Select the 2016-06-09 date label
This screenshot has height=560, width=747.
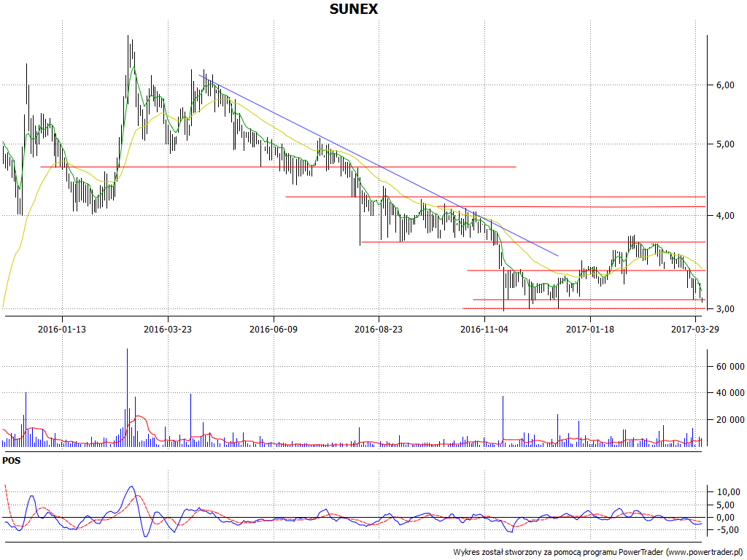tap(274, 329)
